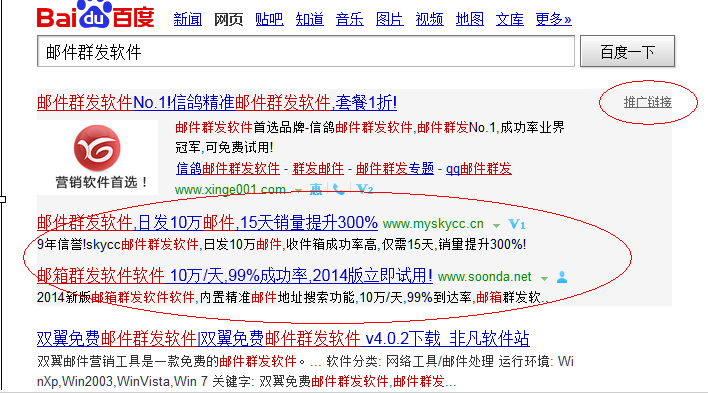Open the 新闻 news tab
Viewport: 708px width, 393px height.
(x=187, y=19)
